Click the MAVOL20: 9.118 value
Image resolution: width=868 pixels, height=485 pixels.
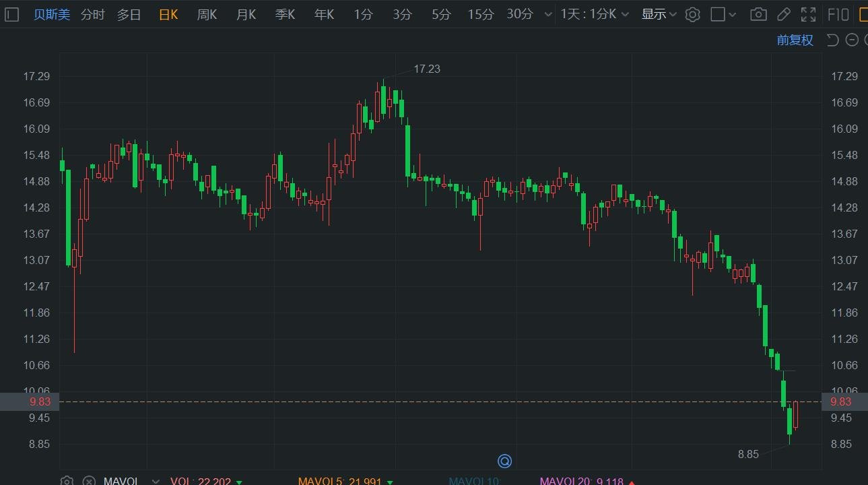(x=581, y=481)
